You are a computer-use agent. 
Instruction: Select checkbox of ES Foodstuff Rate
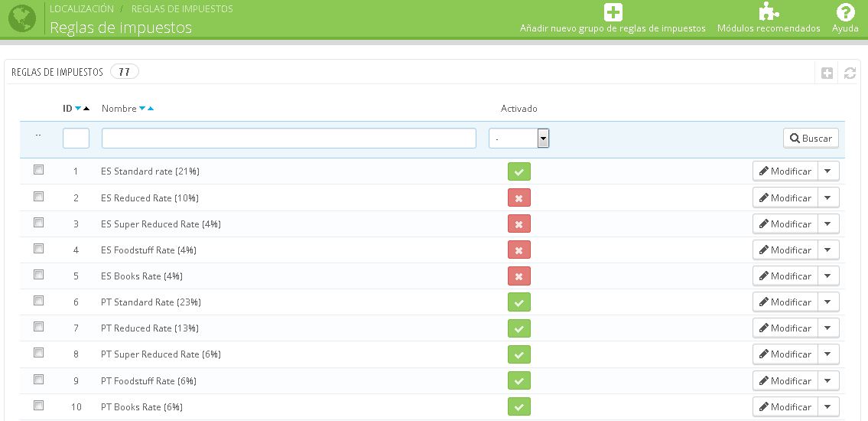(38, 248)
